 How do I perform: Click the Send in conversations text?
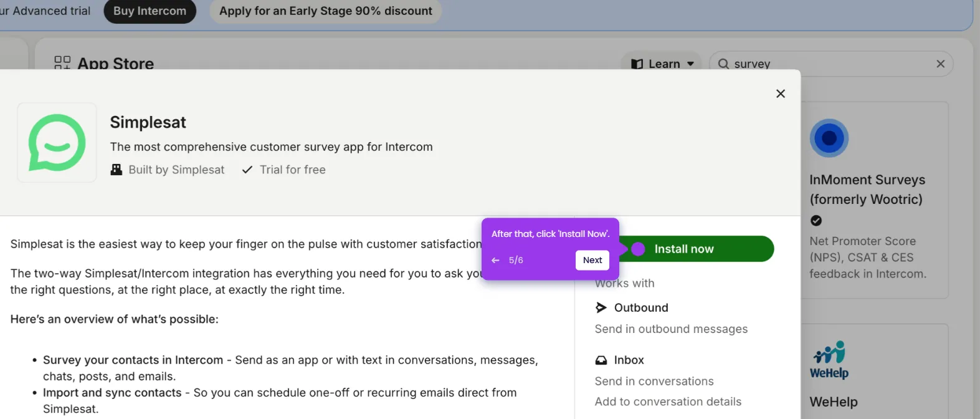[x=654, y=381]
